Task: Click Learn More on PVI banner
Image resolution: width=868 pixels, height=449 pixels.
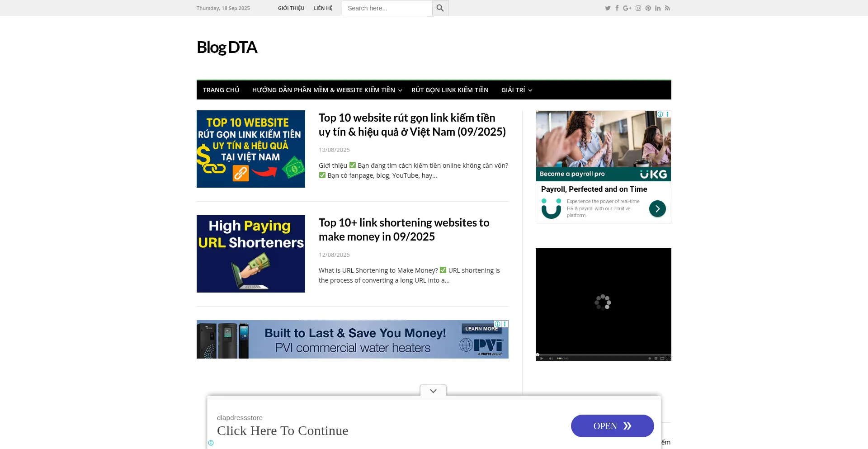Action: click(x=481, y=329)
